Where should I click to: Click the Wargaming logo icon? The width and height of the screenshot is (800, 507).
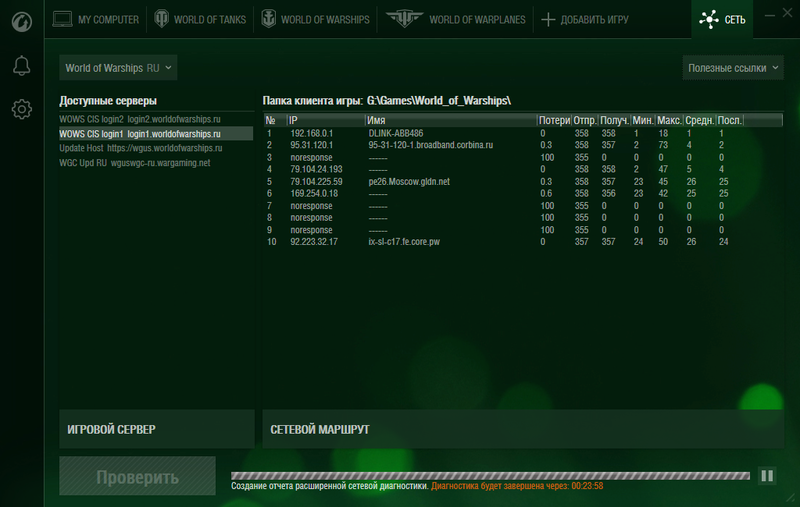(x=21, y=22)
